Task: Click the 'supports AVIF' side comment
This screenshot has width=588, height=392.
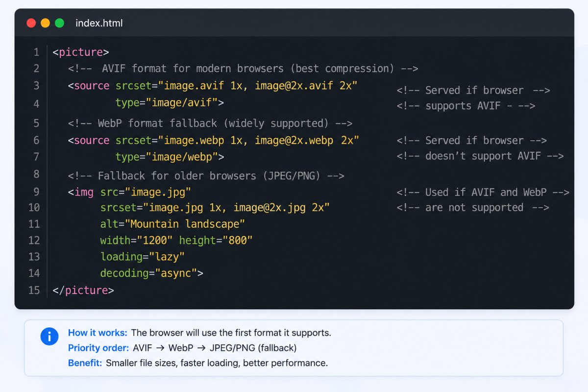Action: pos(466,106)
